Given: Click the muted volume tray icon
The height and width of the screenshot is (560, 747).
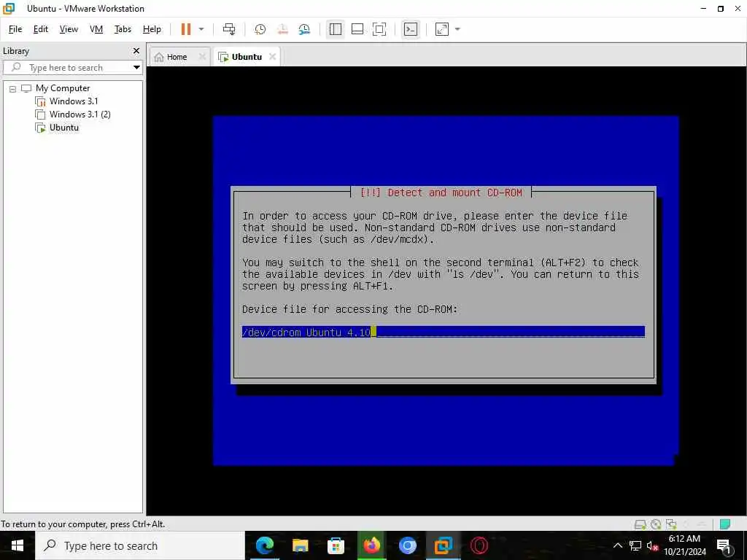Looking at the screenshot, I should click(652, 545).
